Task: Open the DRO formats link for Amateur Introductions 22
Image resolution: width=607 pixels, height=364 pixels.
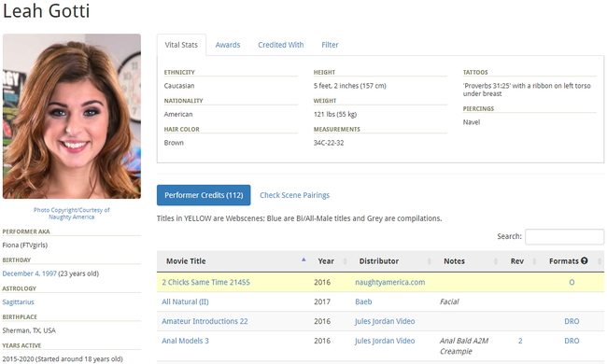Action: point(572,321)
